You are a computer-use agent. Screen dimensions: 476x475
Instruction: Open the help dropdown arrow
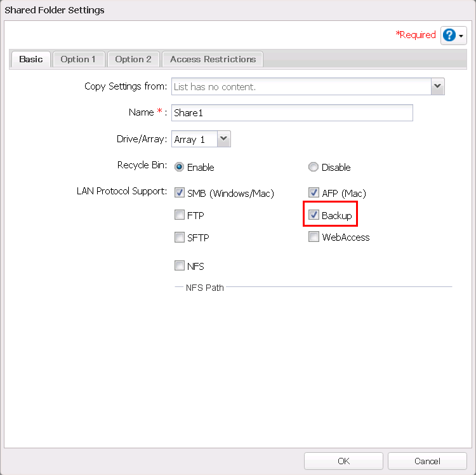coord(461,36)
